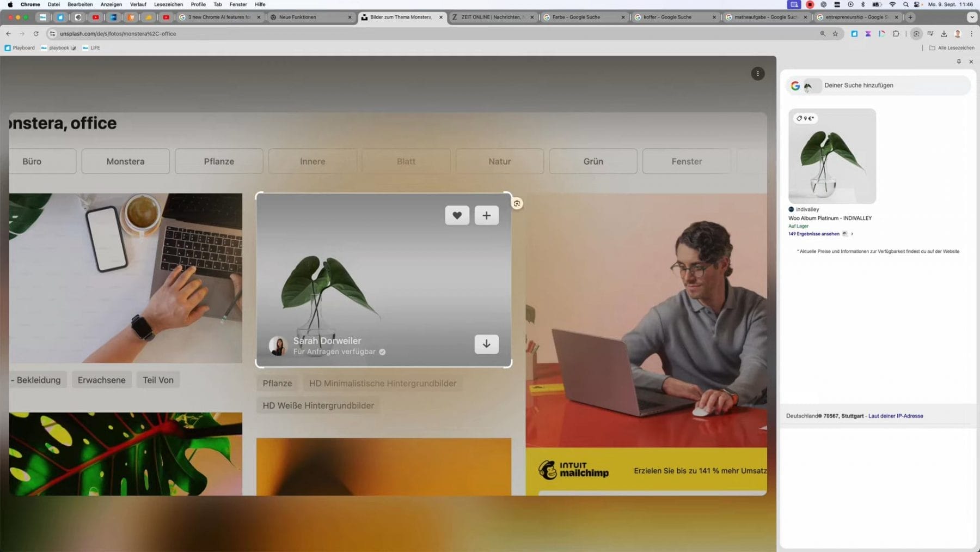
Task: Toggle the macOS Wi-Fi menu bar icon
Action: [x=892, y=4]
